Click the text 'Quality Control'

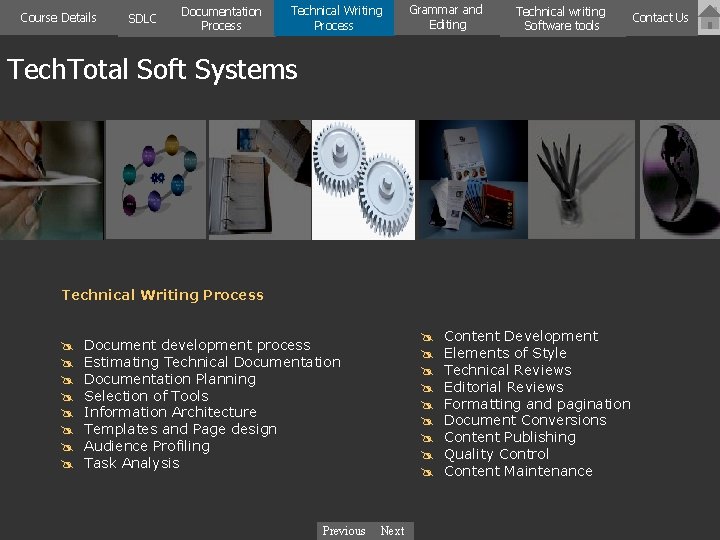coord(496,454)
